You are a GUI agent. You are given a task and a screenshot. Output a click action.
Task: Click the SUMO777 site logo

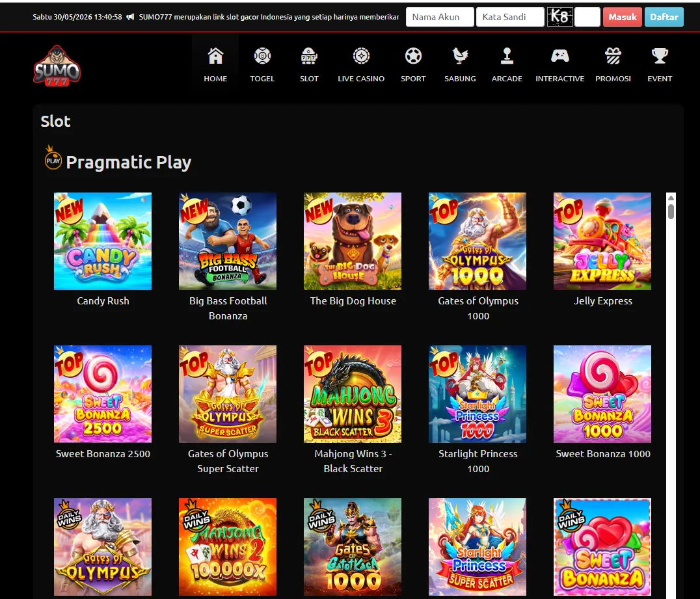click(57, 66)
